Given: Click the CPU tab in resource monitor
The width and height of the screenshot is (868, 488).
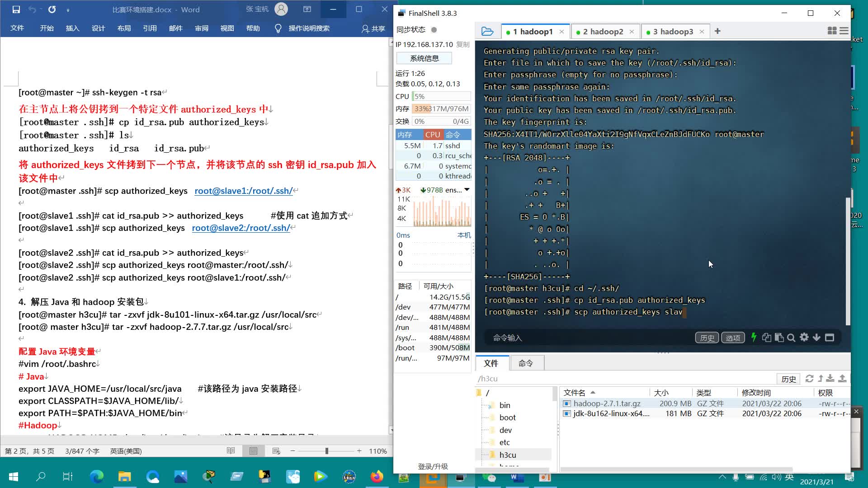Looking at the screenshot, I should pos(432,134).
